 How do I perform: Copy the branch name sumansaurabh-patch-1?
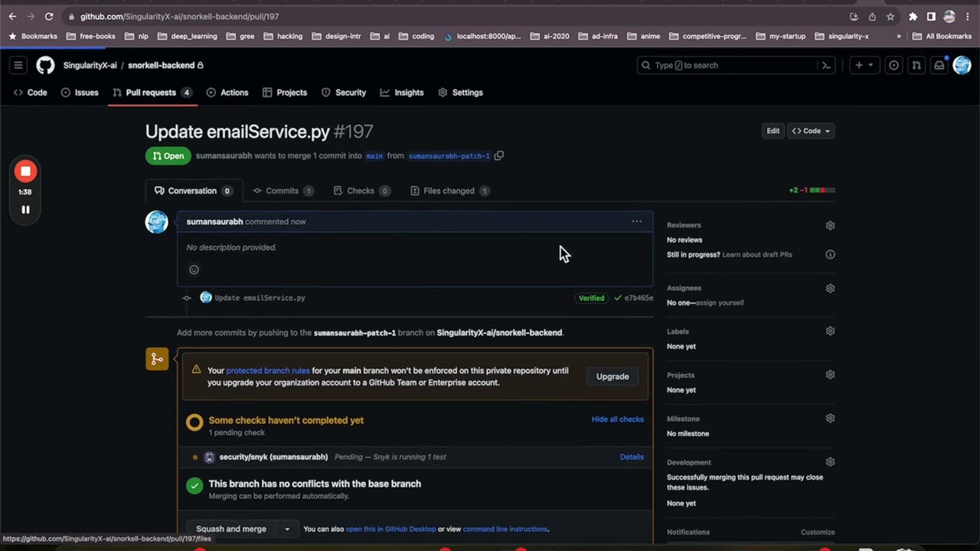[x=498, y=155]
